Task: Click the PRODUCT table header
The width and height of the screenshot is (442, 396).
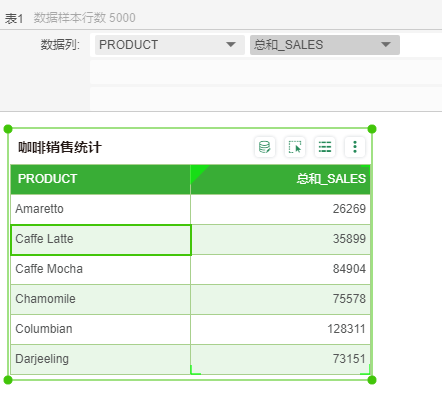Action: coord(100,179)
